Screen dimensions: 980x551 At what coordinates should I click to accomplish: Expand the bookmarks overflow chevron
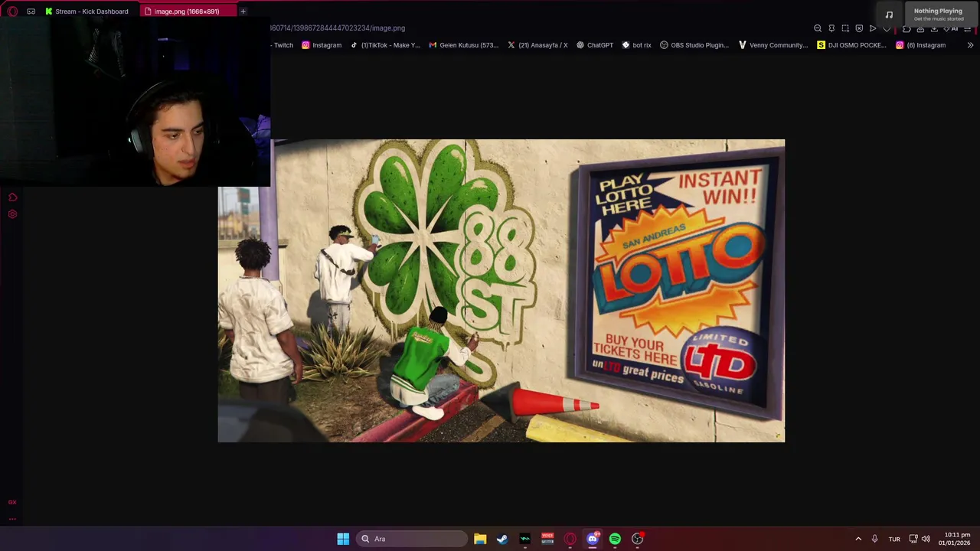(970, 45)
